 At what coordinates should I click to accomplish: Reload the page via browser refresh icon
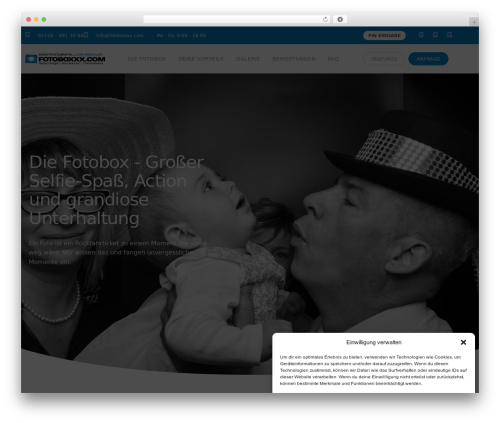pos(325,19)
